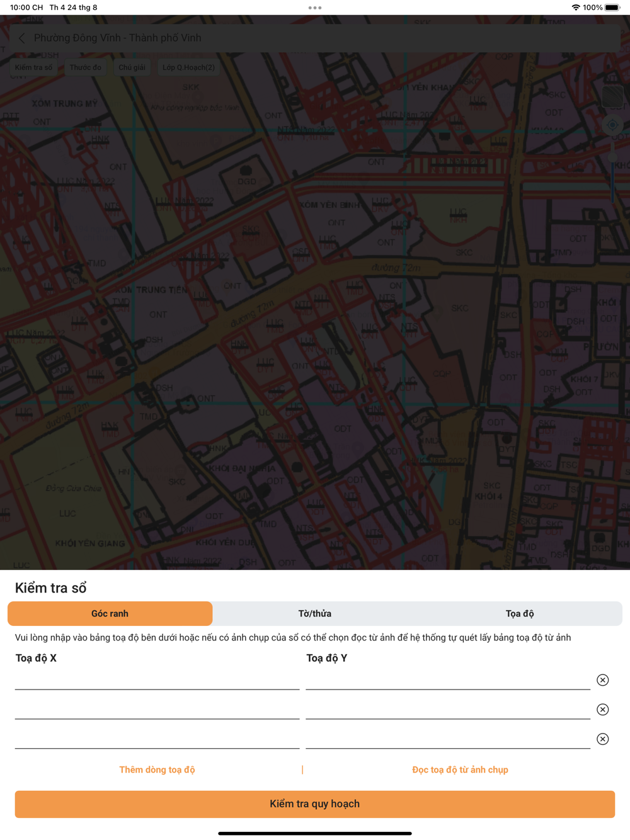Click Đọc toạ độ từ ảnh chụp link
This screenshot has width=630, height=840.
pyautogui.click(x=460, y=769)
